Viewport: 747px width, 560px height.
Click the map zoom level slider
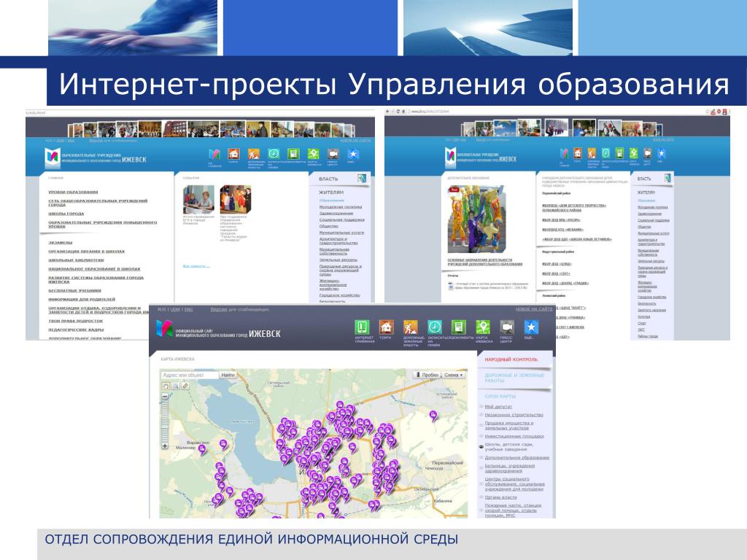point(166,421)
